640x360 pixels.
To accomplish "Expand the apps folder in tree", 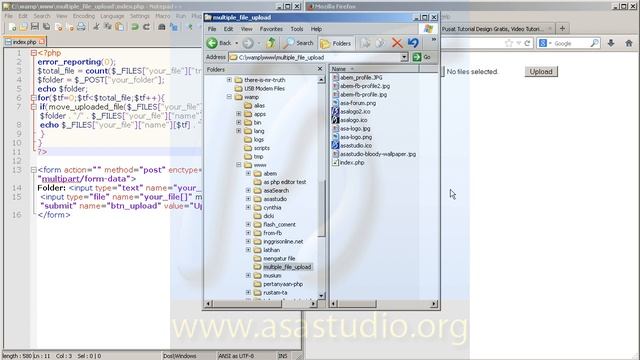I will [239, 114].
